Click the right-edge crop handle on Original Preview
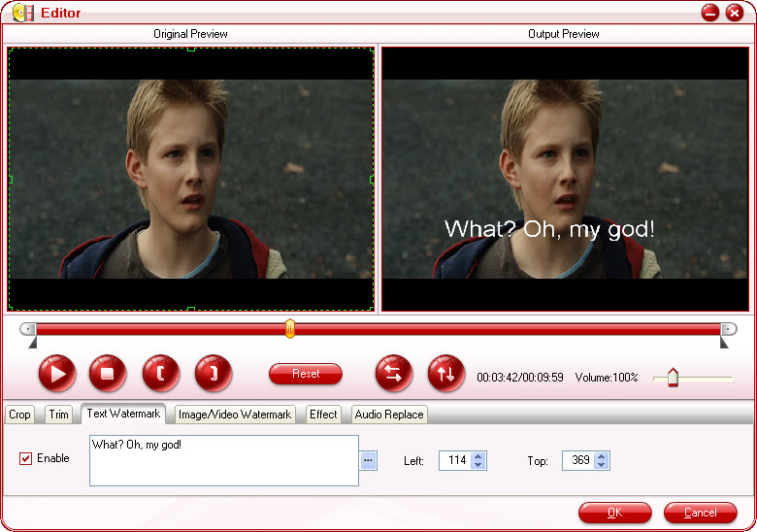757x532 pixels. tap(372, 180)
